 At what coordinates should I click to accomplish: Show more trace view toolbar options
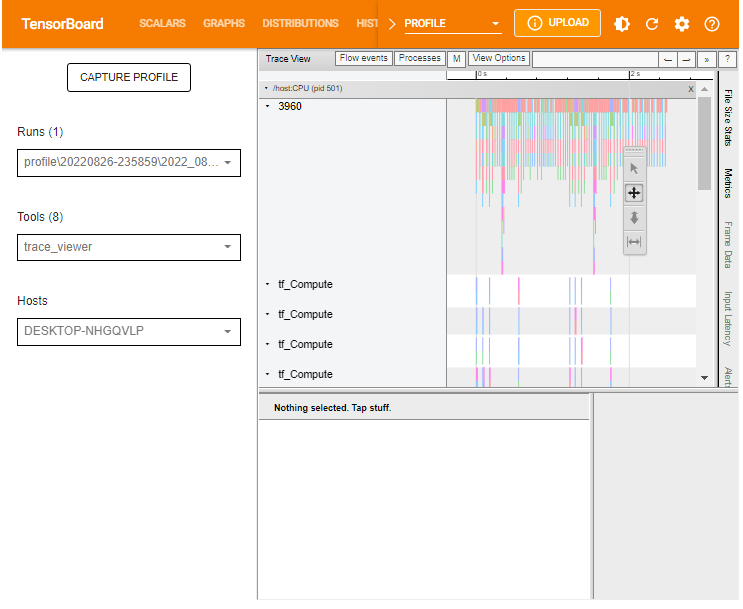pyautogui.click(x=706, y=60)
